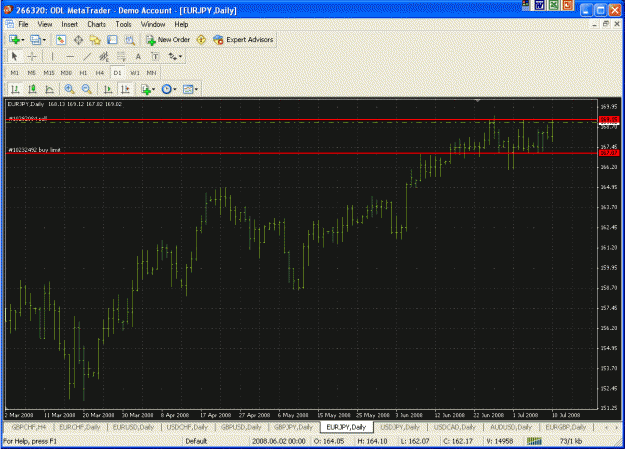Screen dimensions: 625x449
Task: Draw a horizontal line tool
Action: (70, 56)
